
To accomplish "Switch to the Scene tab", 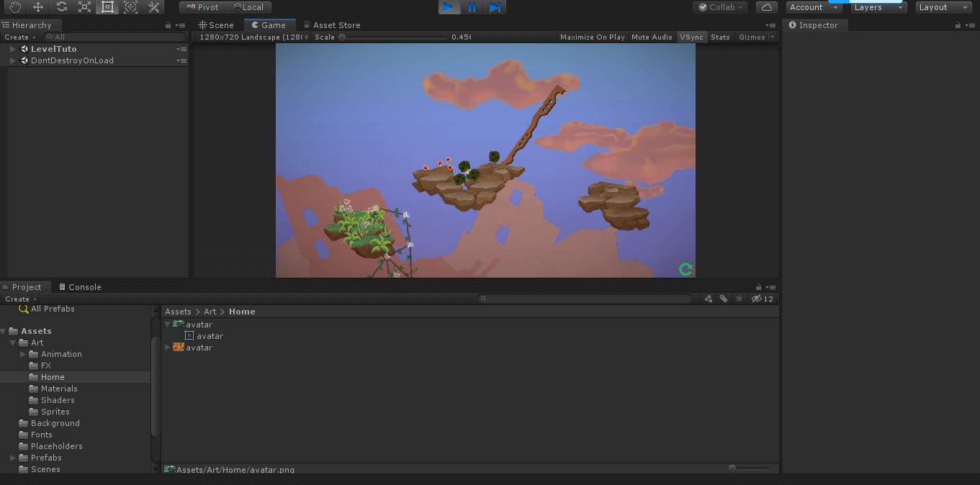I will [216, 25].
